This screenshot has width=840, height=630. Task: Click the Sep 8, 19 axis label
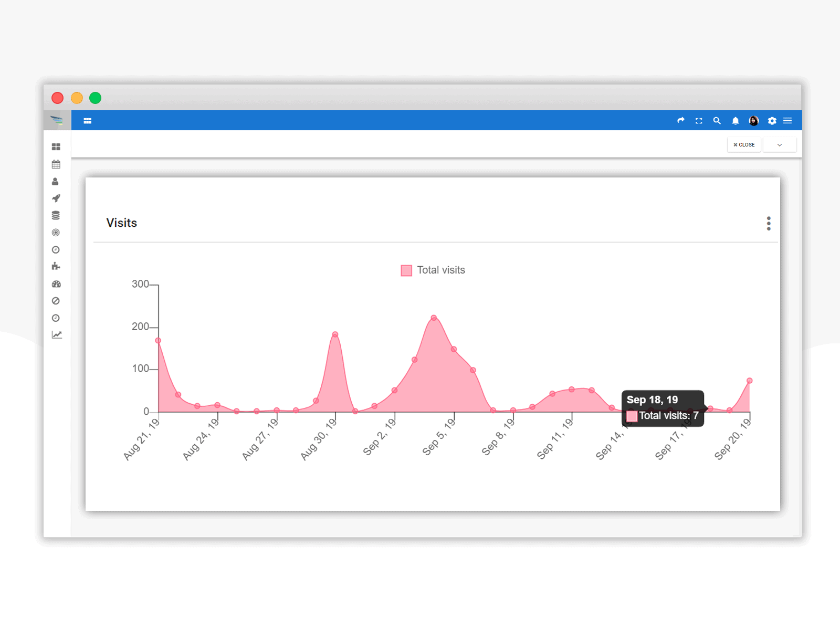(498, 437)
